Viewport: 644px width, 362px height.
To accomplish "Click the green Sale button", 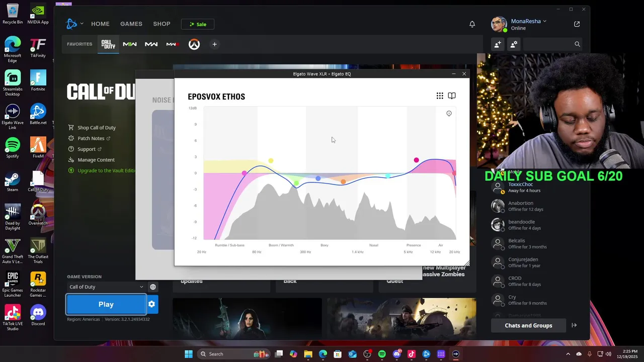I will (198, 24).
